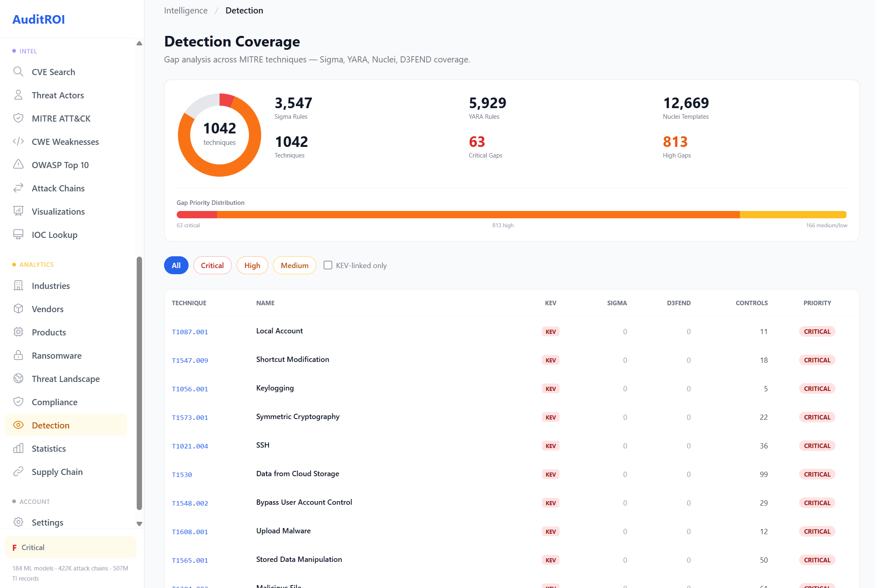
Task: Click the T1530 Data from Cloud Storage link
Action: (182, 474)
